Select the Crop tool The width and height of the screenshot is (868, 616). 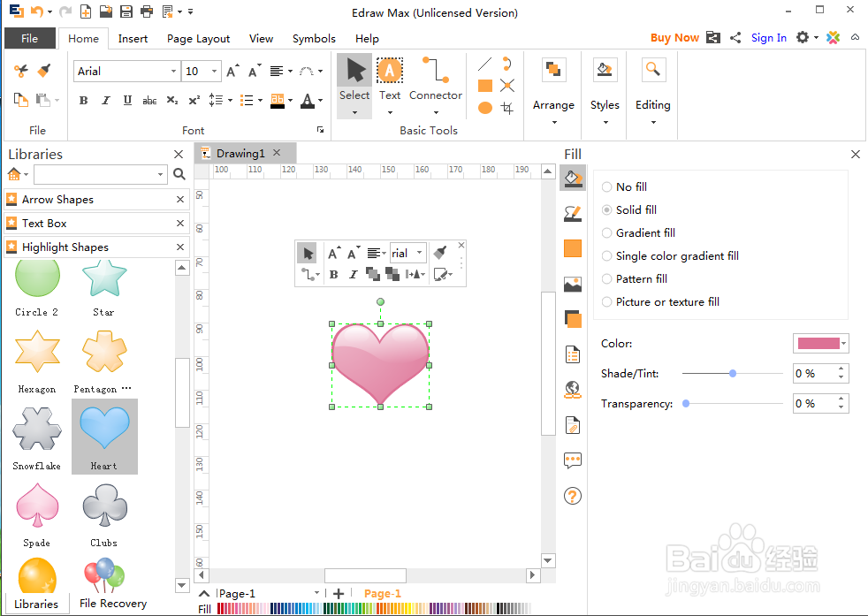click(507, 107)
